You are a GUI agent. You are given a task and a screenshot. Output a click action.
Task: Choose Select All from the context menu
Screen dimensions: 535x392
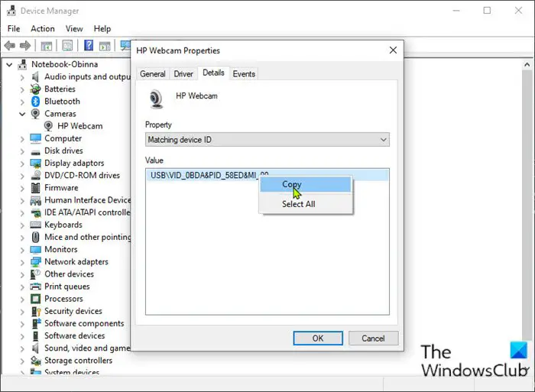[x=306, y=204]
